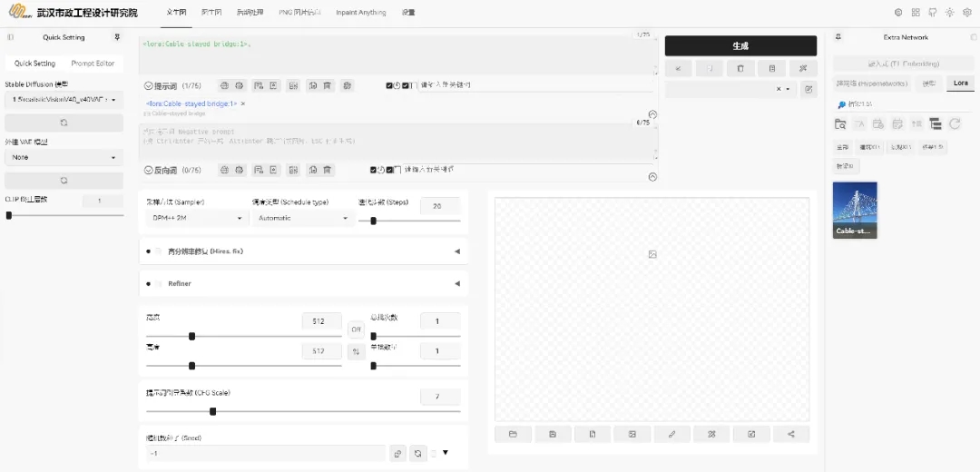This screenshot has height=472, width=980.
Task: Open output folder icon below the preview
Action: [513, 435]
